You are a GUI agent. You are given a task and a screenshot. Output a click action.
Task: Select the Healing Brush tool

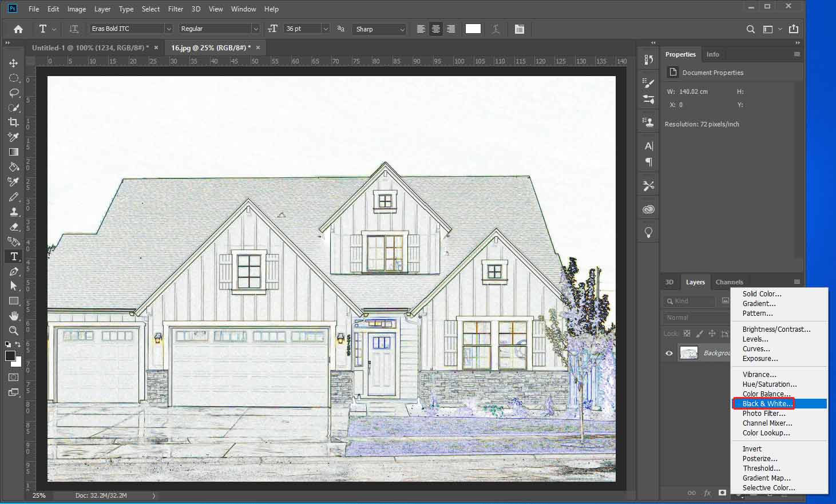point(14,181)
